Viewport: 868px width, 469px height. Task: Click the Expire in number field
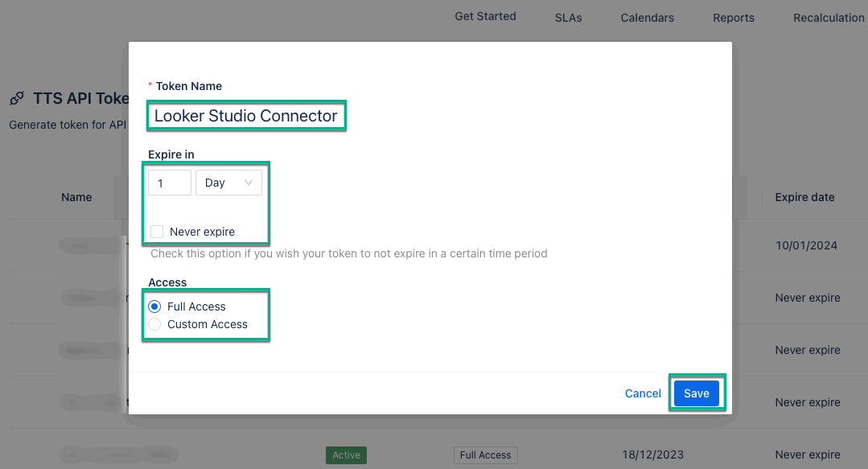(x=170, y=183)
